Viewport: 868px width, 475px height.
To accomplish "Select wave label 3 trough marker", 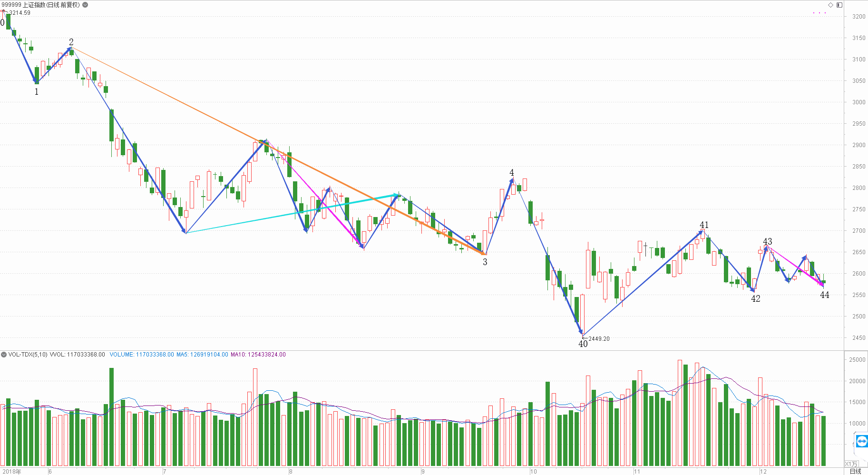I will 485,262.
